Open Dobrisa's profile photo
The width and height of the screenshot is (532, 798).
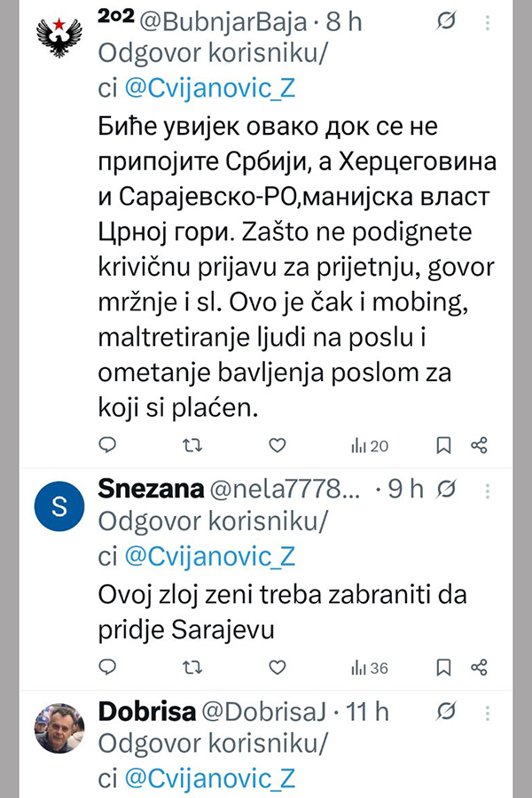(59, 727)
